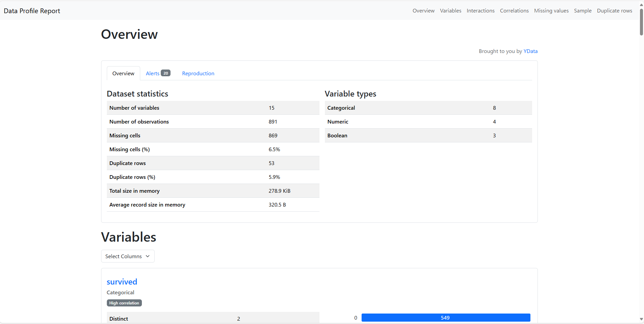This screenshot has width=644, height=324.
Task: Open the Missing values section
Action: click(551, 10)
